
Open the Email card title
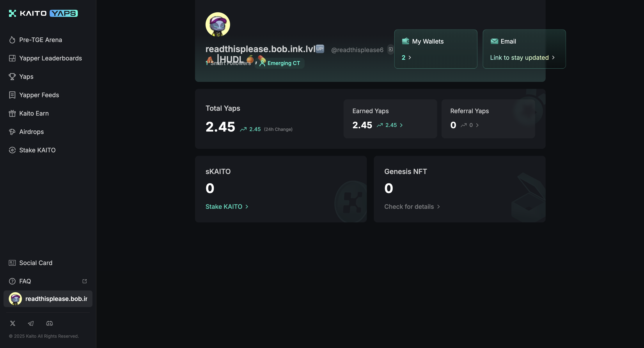(508, 41)
